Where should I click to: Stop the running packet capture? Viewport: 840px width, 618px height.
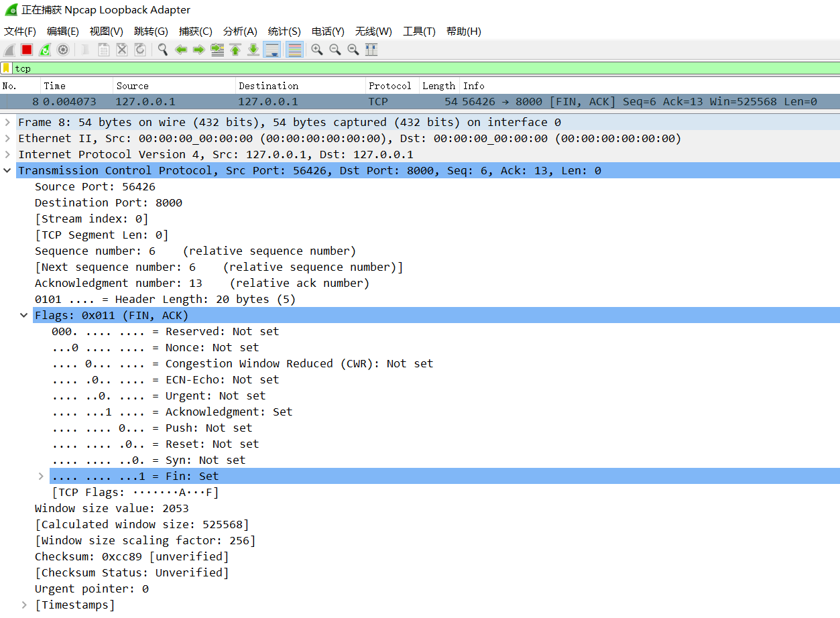click(27, 50)
